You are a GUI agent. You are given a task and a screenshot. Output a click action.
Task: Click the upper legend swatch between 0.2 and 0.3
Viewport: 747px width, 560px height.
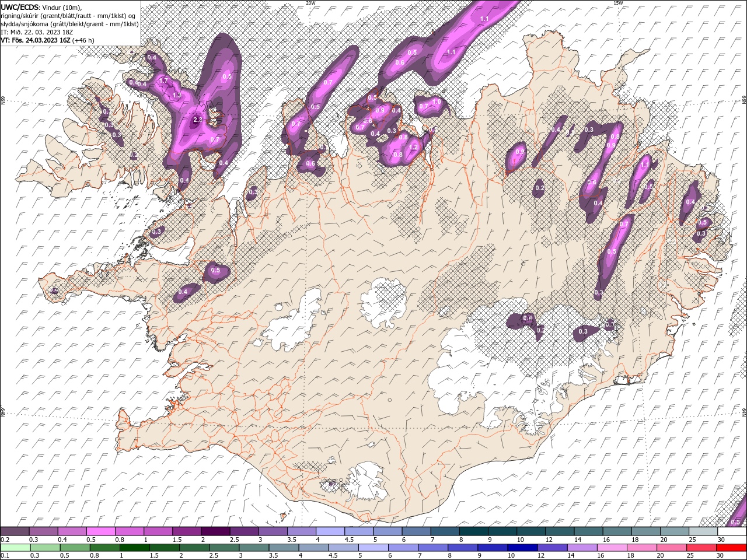click(x=15, y=531)
